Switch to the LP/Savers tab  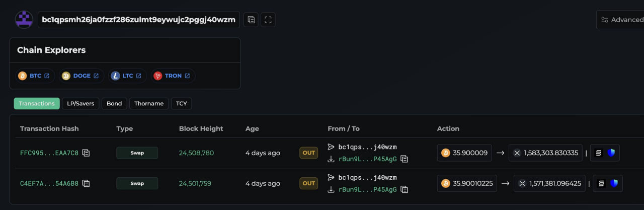pos(80,103)
